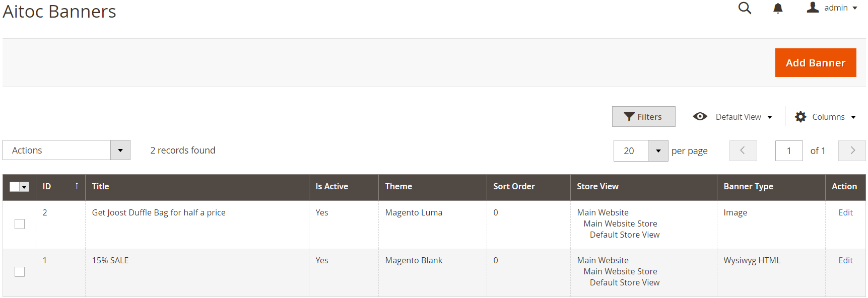
Task: Select checkbox for banner ID 2
Action: 20,224
